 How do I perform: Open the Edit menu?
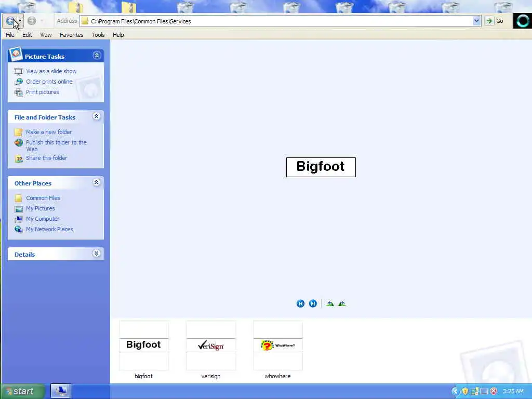27,35
